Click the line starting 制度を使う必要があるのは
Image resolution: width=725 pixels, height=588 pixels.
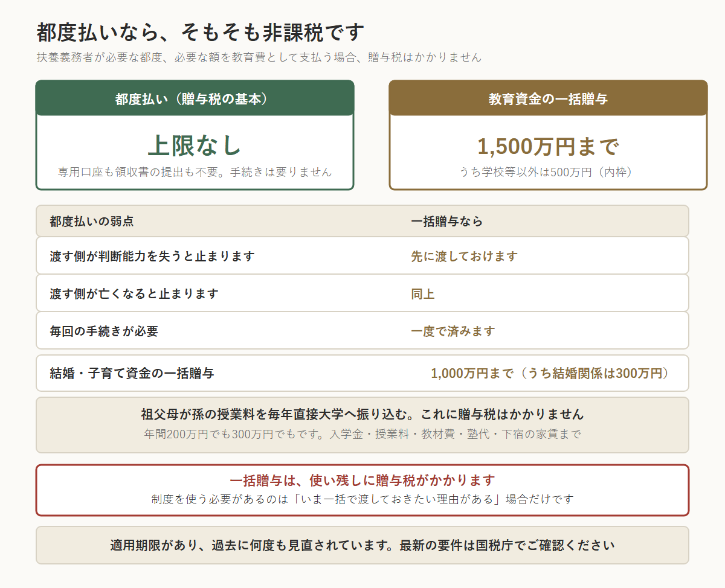point(362,499)
